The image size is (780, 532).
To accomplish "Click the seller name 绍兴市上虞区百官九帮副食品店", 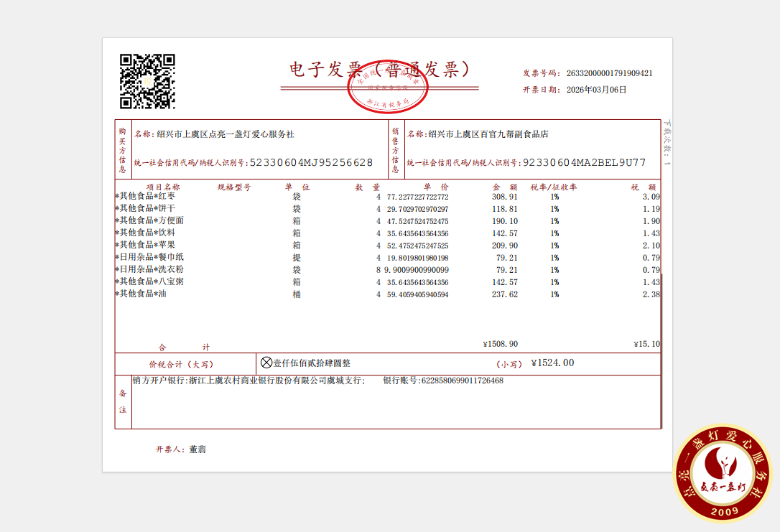I will pos(488,134).
